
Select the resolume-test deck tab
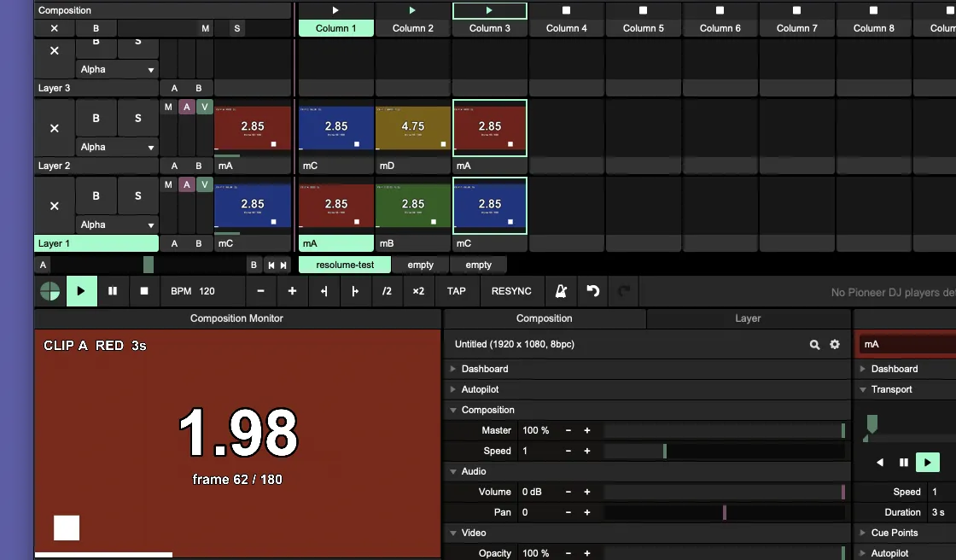point(345,265)
